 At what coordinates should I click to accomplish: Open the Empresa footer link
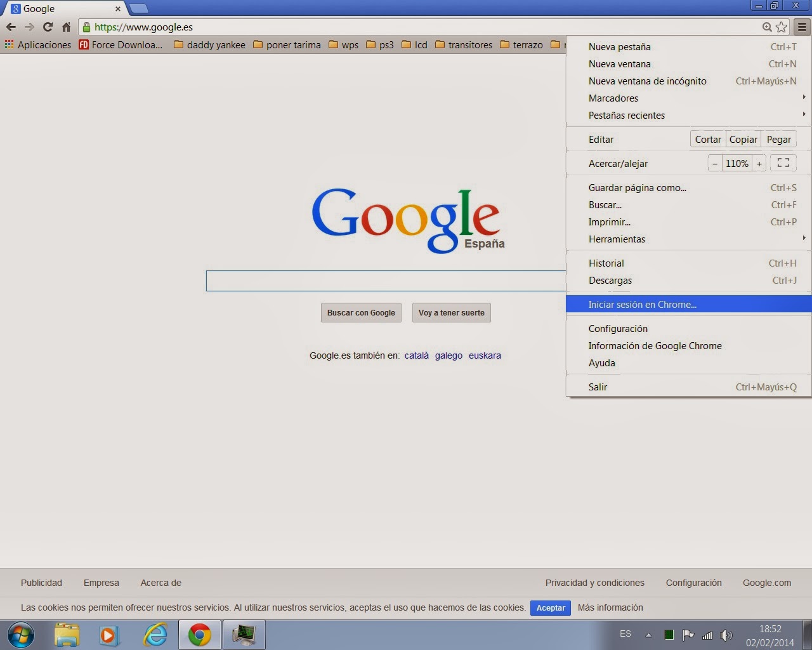[x=101, y=583]
